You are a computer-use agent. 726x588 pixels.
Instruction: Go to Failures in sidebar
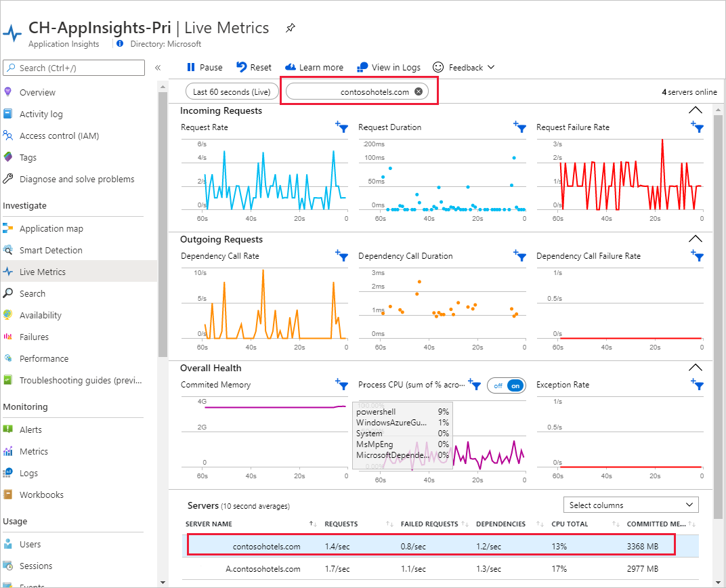[34, 337]
